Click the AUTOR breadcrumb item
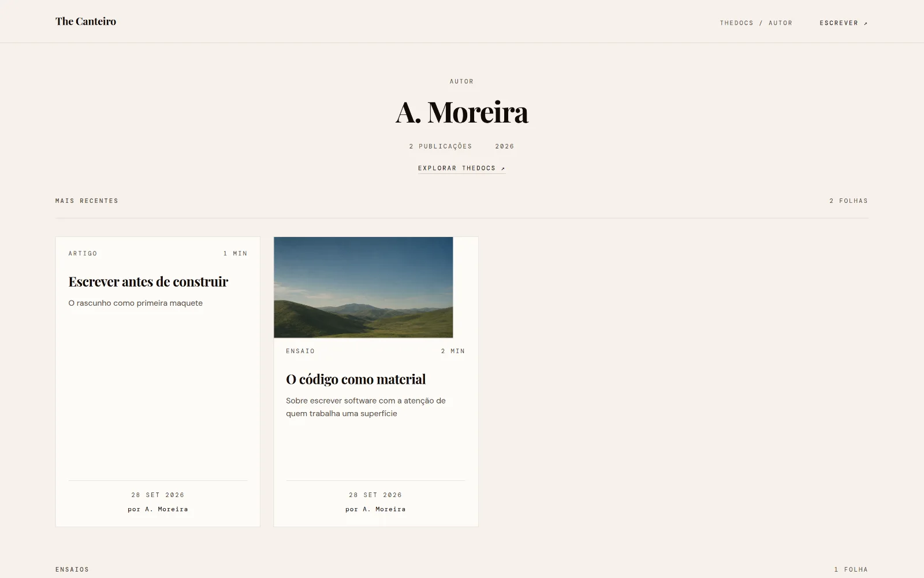The width and height of the screenshot is (924, 578). 780,23
